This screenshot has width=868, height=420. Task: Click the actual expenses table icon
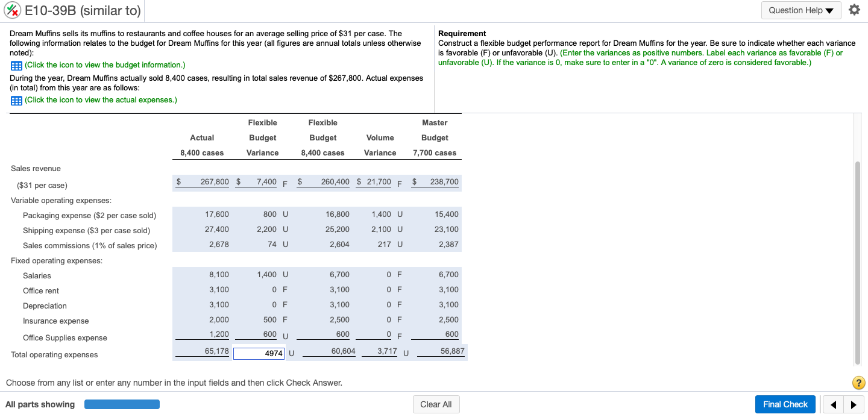(x=16, y=100)
